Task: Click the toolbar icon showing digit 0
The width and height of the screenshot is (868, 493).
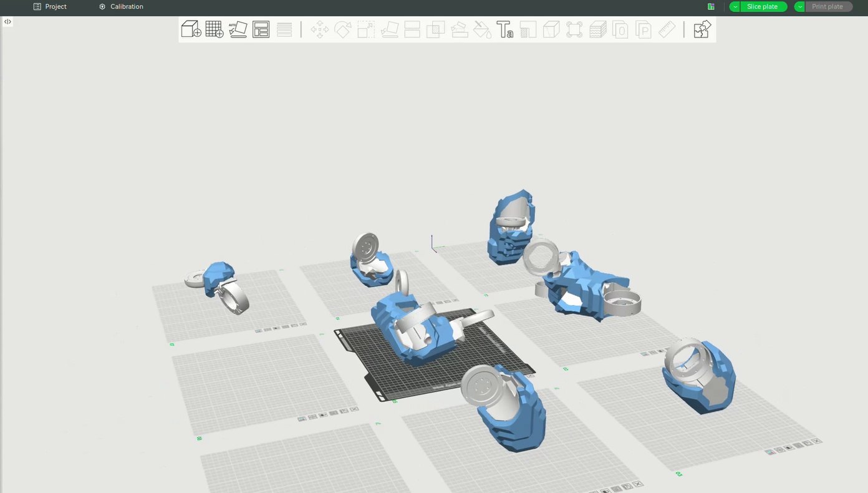Action: (x=620, y=29)
